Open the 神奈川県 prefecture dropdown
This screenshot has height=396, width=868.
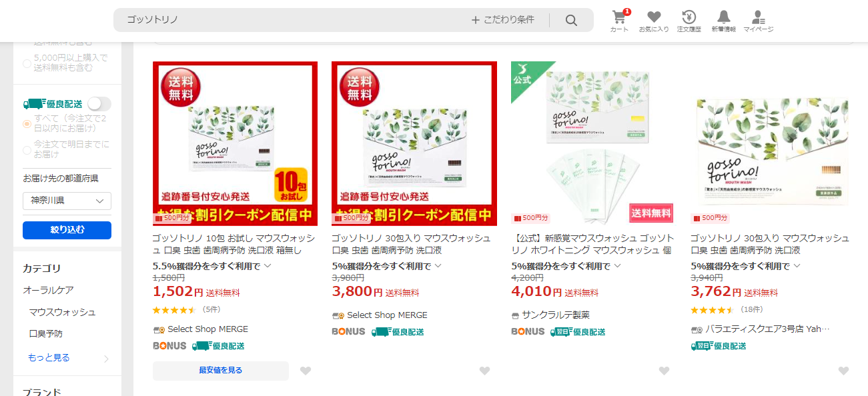point(67,201)
